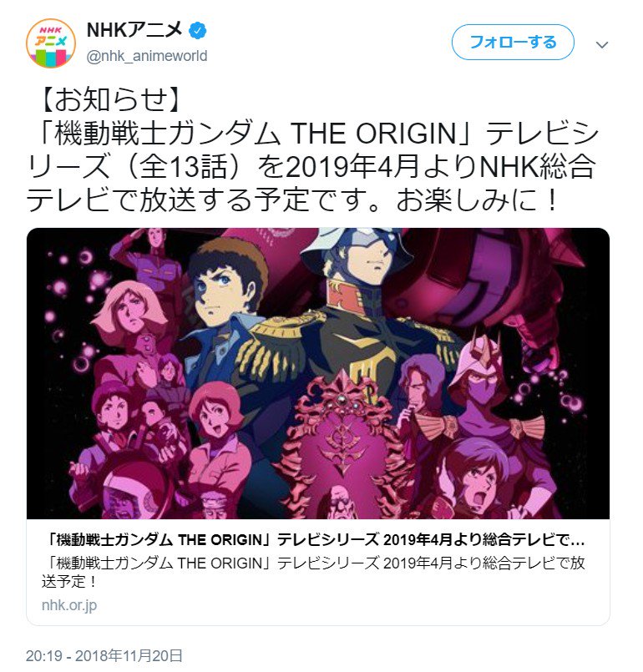Screen dimensions: 643x672
Task: Click the tweet text about 2019年4月 broadcast
Action: 312,166
